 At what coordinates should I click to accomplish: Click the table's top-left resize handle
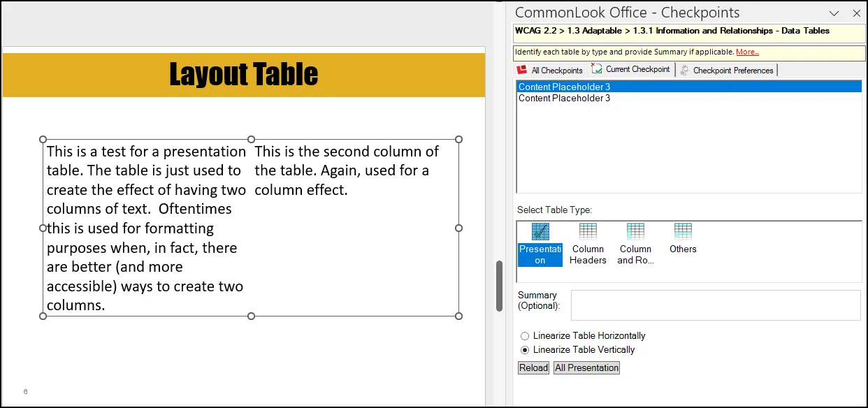point(43,140)
